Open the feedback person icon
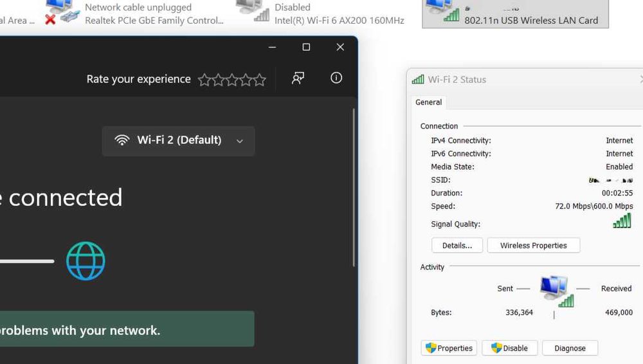This screenshot has width=643, height=364. 298,78
